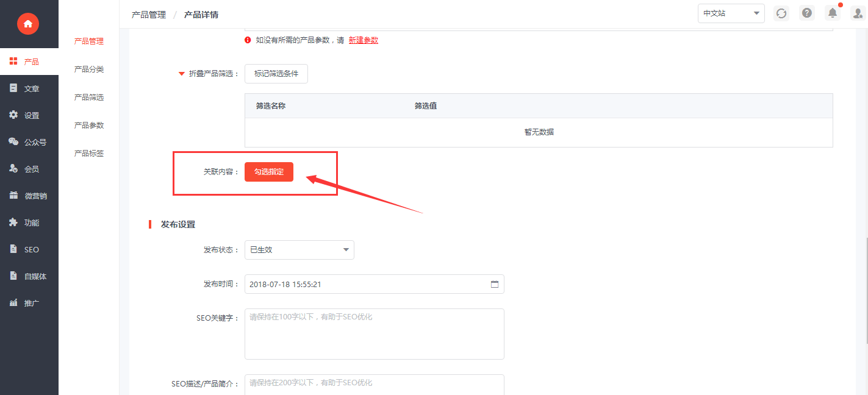Click the orange home icon
This screenshot has height=395, width=868.
(28, 24)
